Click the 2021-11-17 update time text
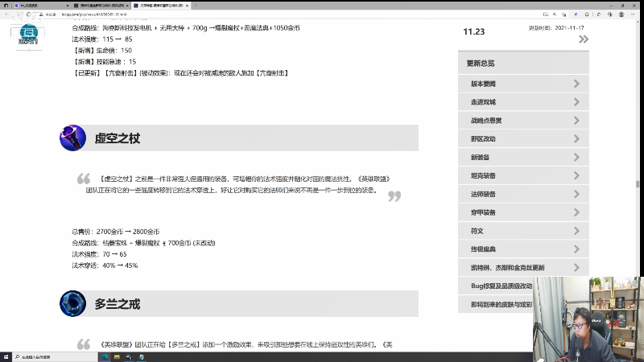 tap(569, 28)
